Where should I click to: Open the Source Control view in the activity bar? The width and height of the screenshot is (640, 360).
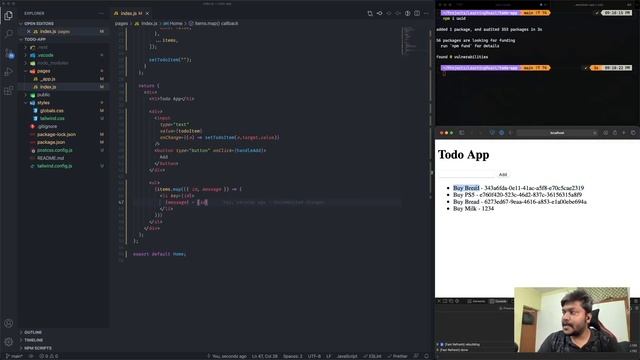pyautogui.click(x=9, y=53)
